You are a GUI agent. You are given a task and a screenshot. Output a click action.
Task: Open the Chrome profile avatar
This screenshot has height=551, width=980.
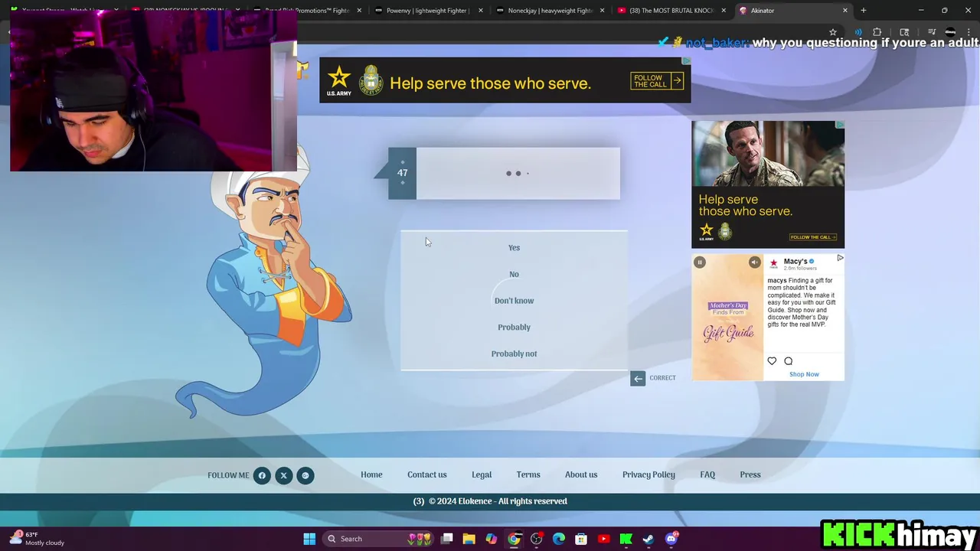click(950, 32)
